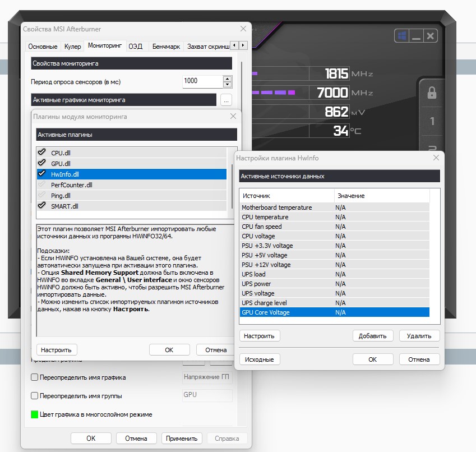This screenshot has height=452, width=476.
Task: Open the 'Бенчмарк' tab
Action: tap(166, 47)
